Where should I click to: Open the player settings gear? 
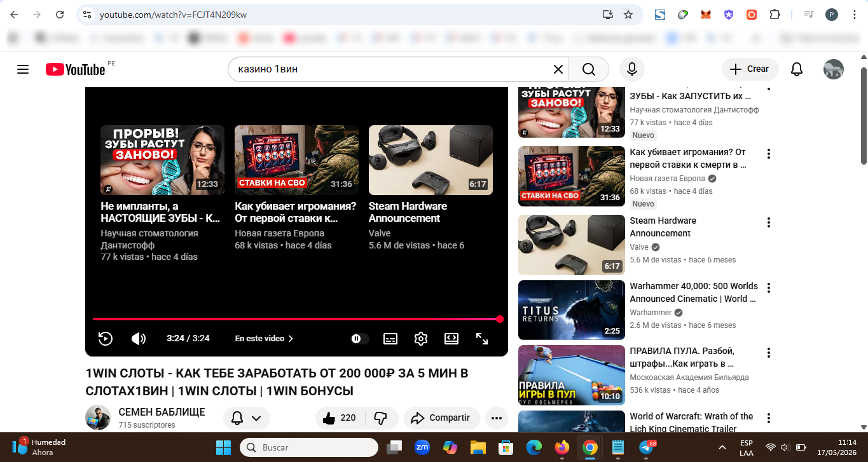click(x=421, y=339)
